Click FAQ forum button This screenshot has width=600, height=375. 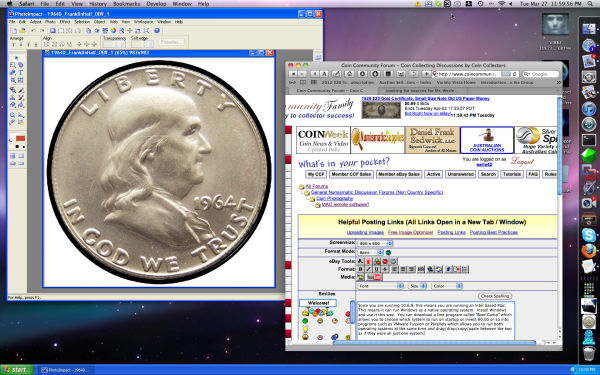pyautogui.click(x=533, y=174)
